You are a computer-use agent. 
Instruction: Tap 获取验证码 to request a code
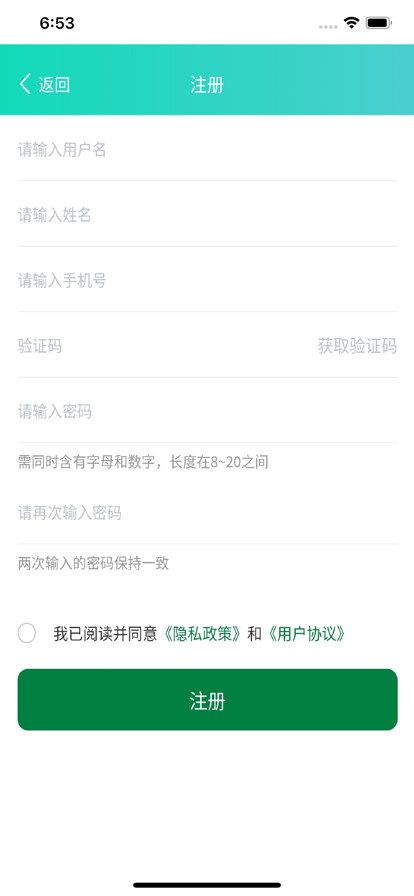[x=357, y=346]
